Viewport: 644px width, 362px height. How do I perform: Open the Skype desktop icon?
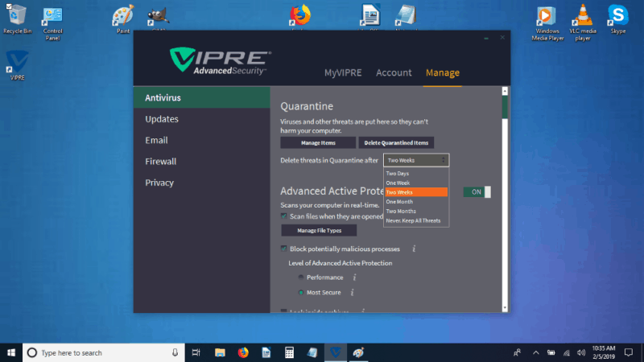617,19
